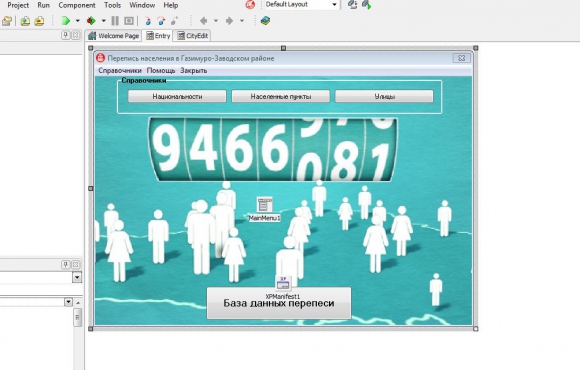
Task: Click the База данных переписи button
Action: [279, 303]
